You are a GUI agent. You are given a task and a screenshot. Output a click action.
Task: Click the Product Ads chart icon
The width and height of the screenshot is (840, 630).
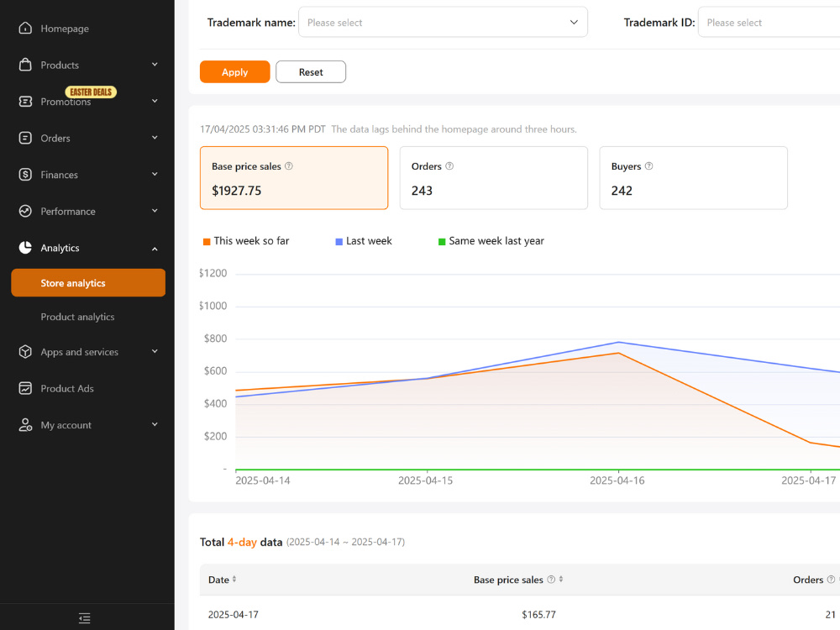pyautogui.click(x=25, y=388)
